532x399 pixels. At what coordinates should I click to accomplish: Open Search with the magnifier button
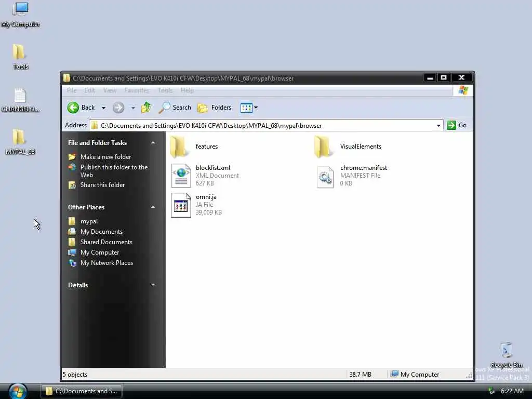[175, 108]
